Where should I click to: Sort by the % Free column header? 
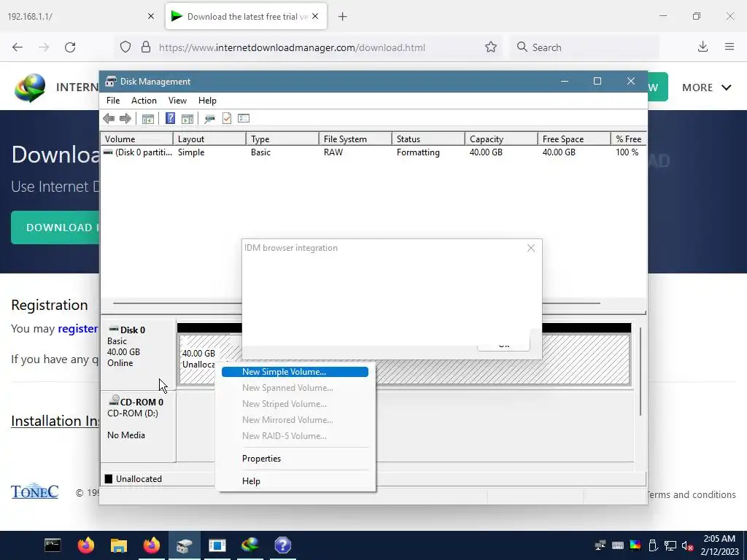628,139
